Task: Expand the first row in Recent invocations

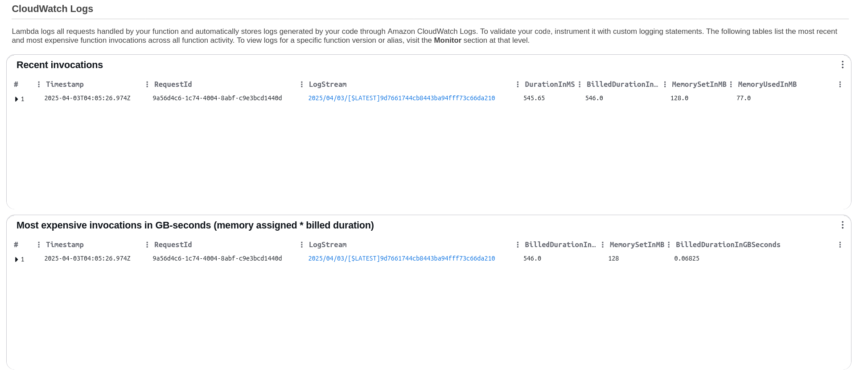Action: pos(17,99)
